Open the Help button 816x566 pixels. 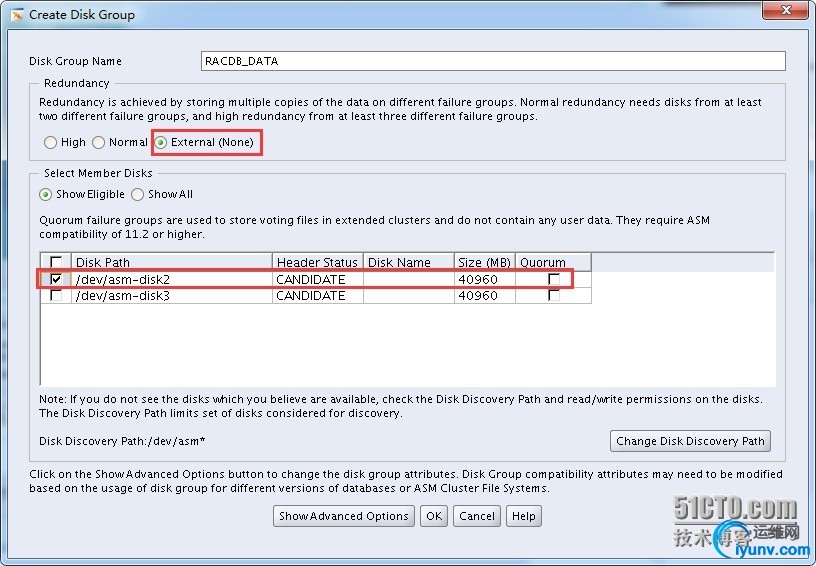click(524, 516)
